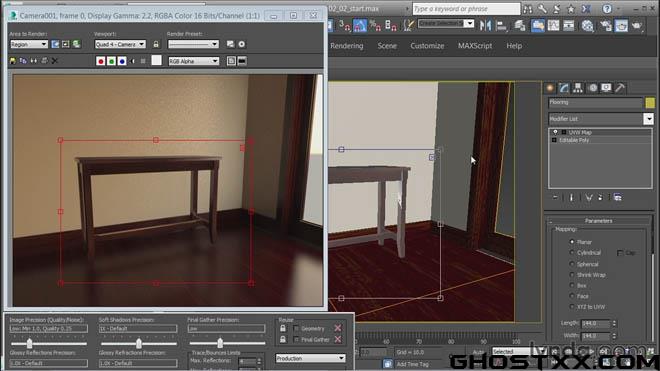Clear the rendered image with X icon
660x371 pixels.
tap(55, 61)
